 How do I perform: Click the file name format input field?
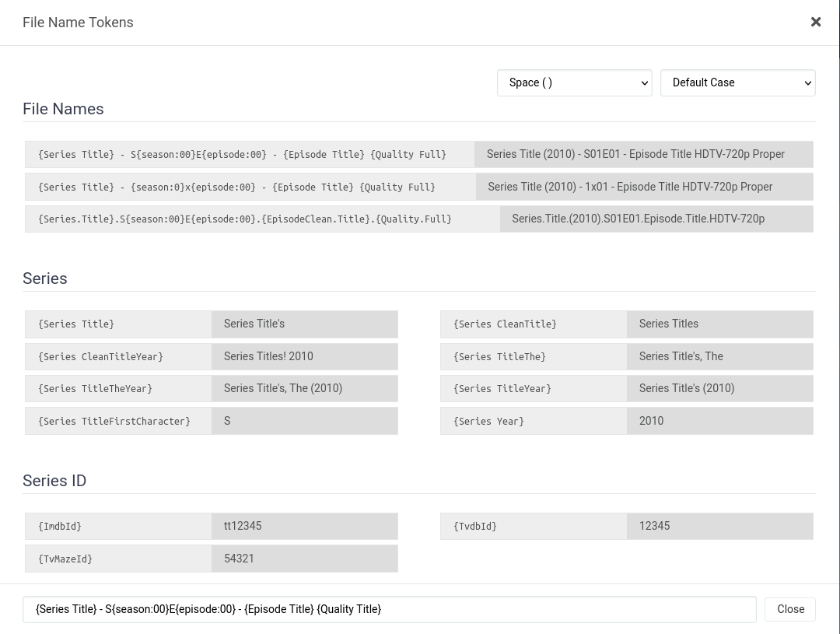pyautogui.click(x=389, y=609)
